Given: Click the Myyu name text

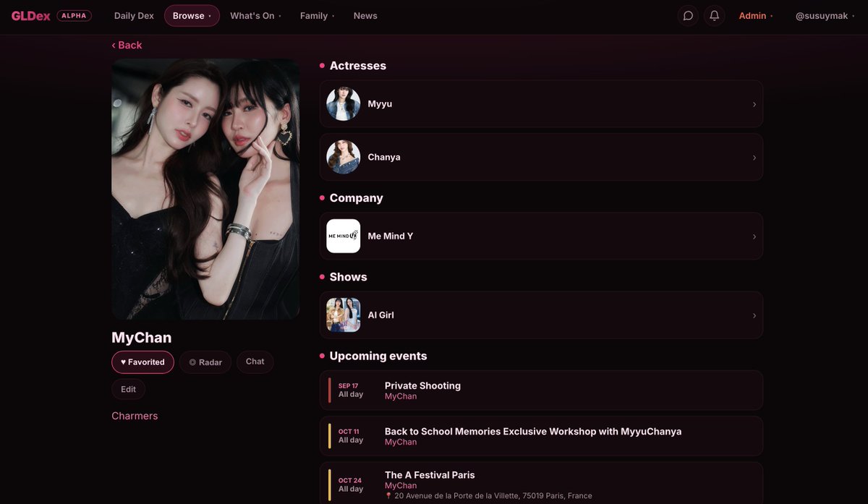Looking at the screenshot, I should point(380,104).
